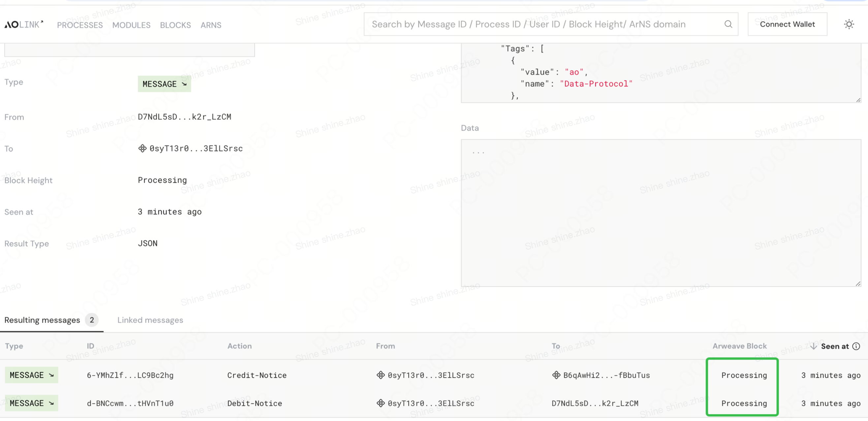The height and width of the screenshot is (421, 868).
Task: Open the MODULES page
Action: point(131,25)
